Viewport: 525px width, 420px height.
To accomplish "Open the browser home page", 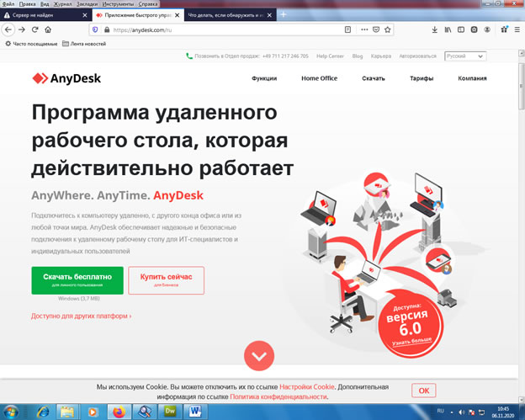I will [48, 29].
